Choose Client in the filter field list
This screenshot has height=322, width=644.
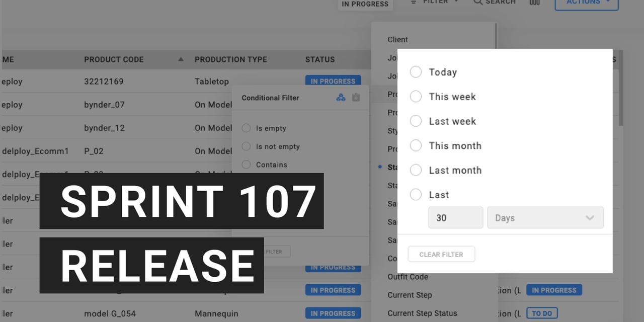[x=397, y=40]
